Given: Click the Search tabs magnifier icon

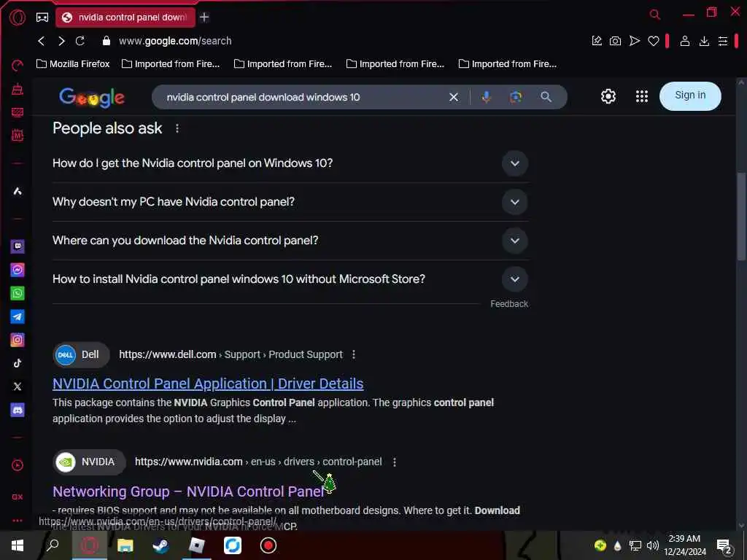Looking at the screenshot, I should pyautogui.click(x=655, y=15).
